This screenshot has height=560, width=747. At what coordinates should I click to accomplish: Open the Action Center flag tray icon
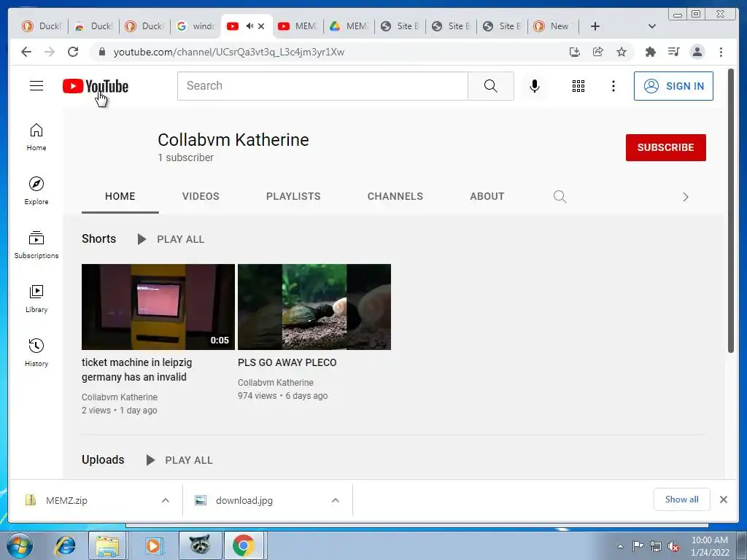[x=638, y=546]
